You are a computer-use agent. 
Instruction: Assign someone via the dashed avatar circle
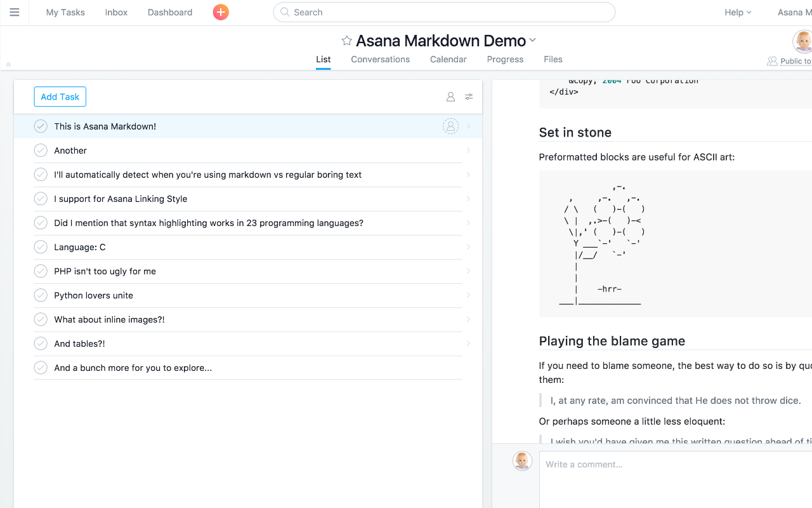pyautogui.click(x=450, y=126)
